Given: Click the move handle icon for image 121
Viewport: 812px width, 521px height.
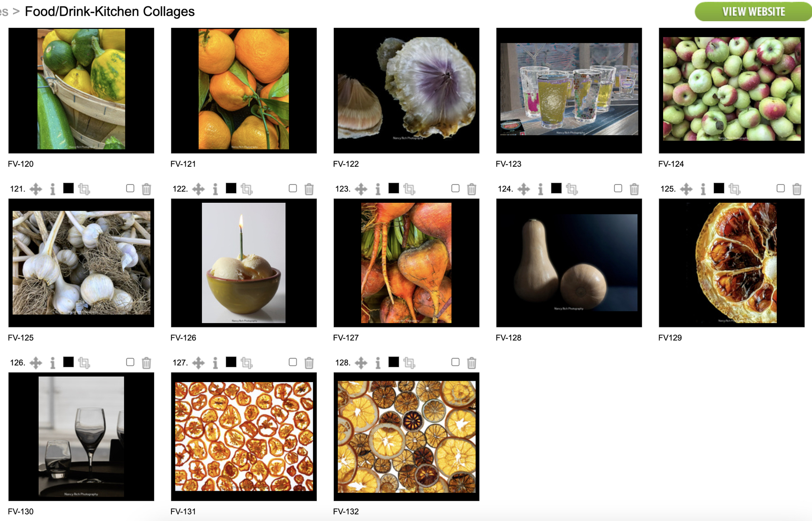Looking at the screenshot, I should click(36, 189).
